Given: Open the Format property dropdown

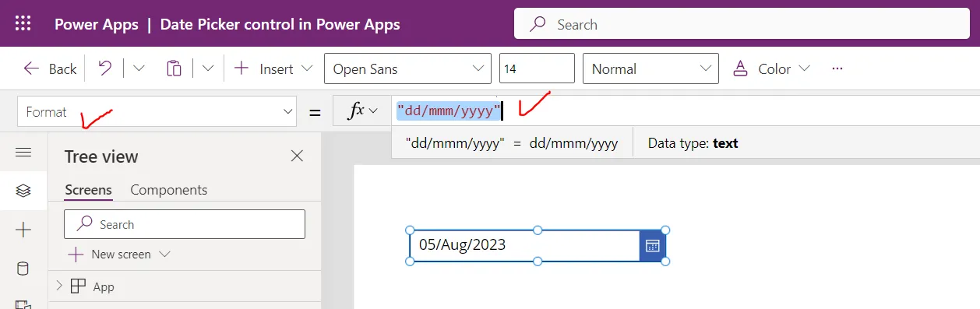Looking at the screenshot, I should pos(157,111).
